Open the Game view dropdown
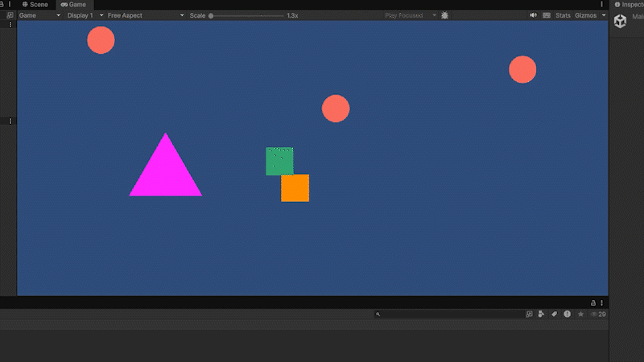 click(x=39, y=15)
